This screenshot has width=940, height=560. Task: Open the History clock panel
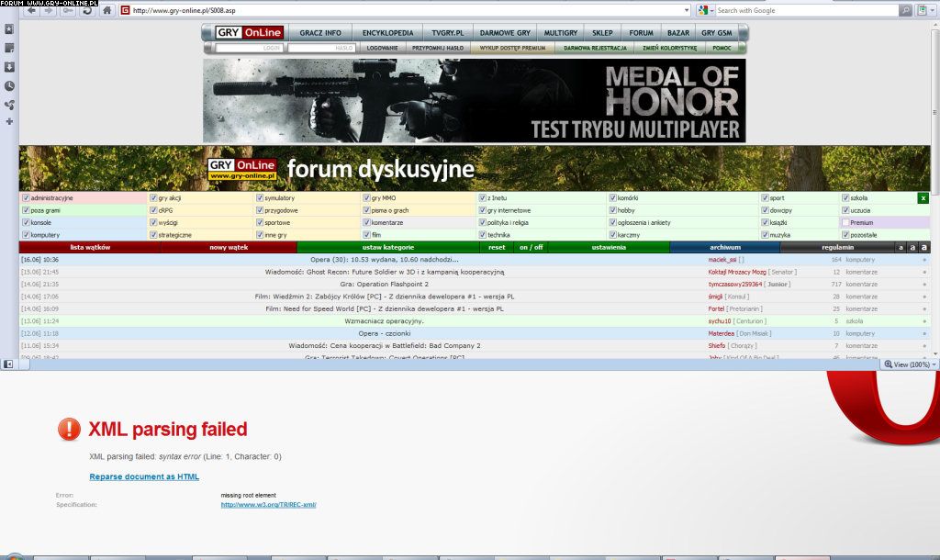point(9,86)
